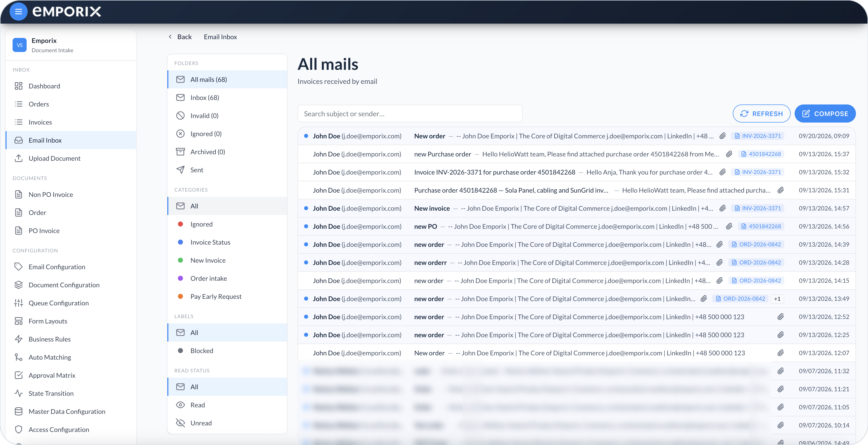Open Non PO Invoice documents item
This screenshot has height=445, width=868.
71,195
